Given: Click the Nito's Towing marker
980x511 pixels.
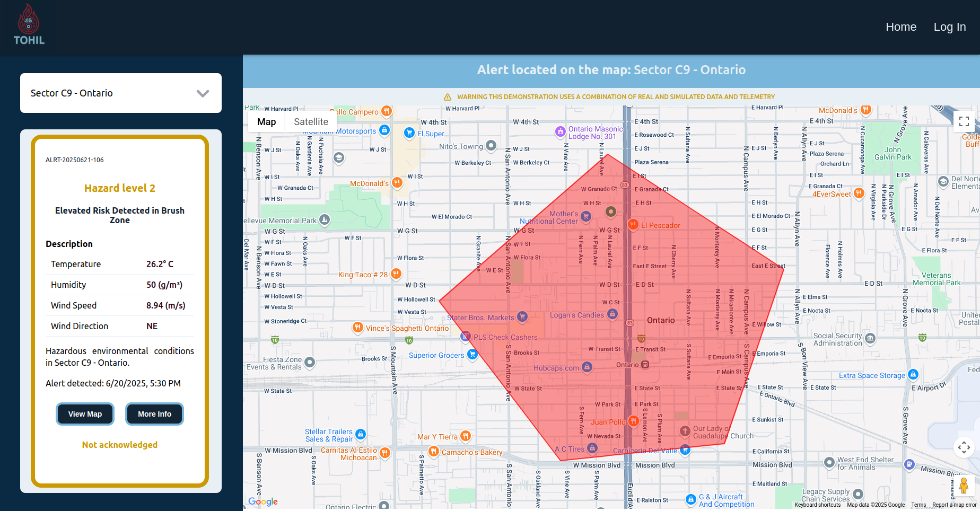Looking at the screenshot, I should click(491, 145).
